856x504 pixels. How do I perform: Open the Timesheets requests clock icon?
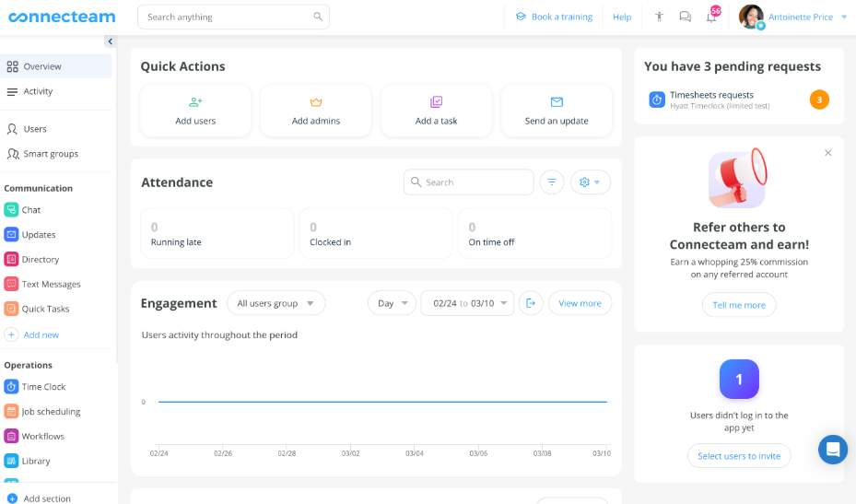657,100
